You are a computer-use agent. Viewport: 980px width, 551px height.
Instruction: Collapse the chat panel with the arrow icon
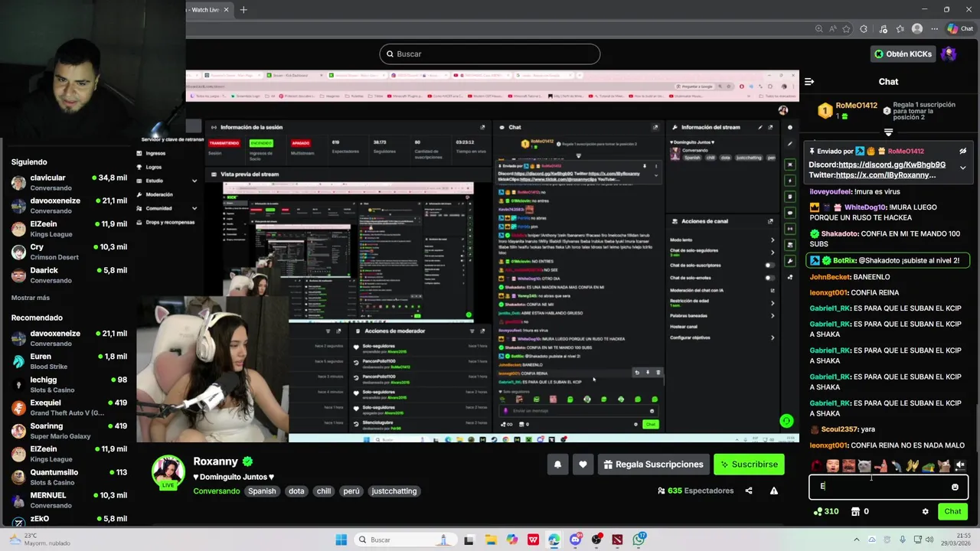click(x=809, y=82)
